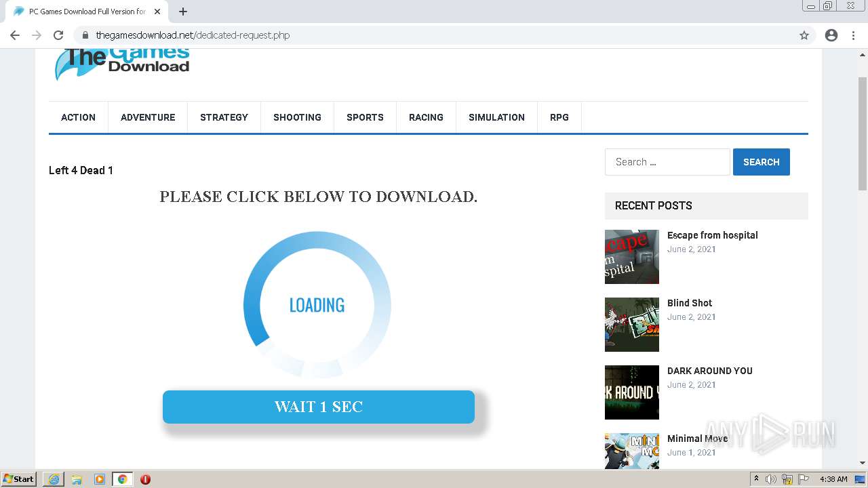
Task: Click the Minimal Move thumbnail
Action: 632,451
